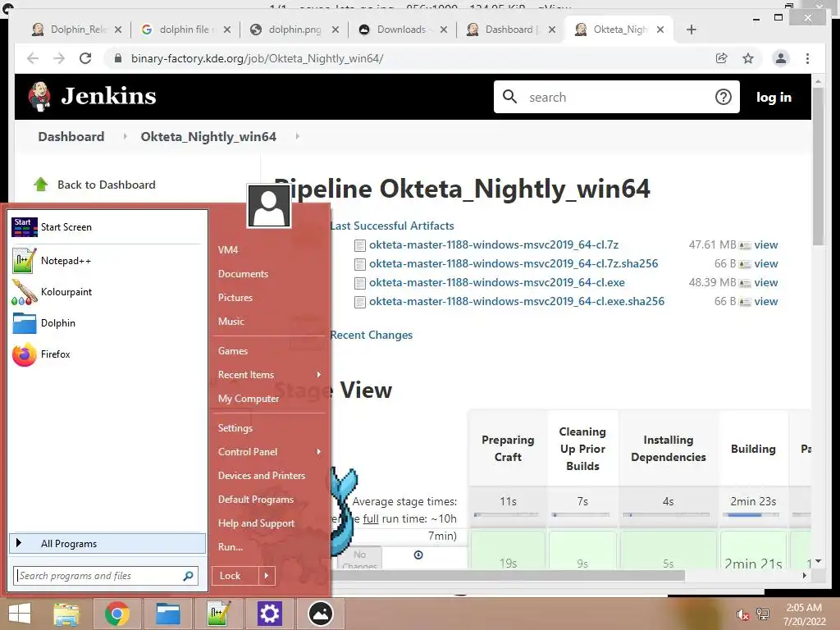Click the log in link
Viewport: 840px width, 630px height.
774,97
